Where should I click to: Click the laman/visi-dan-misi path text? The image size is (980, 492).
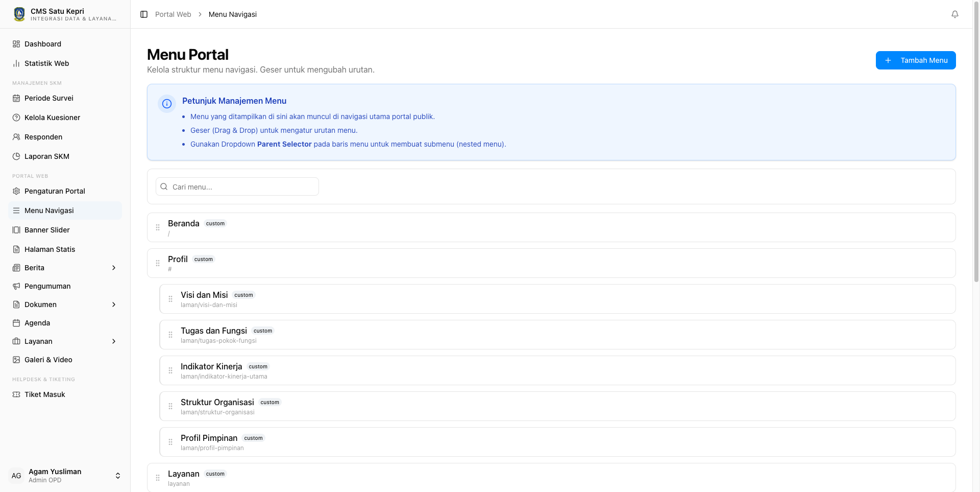pos(209,305)
